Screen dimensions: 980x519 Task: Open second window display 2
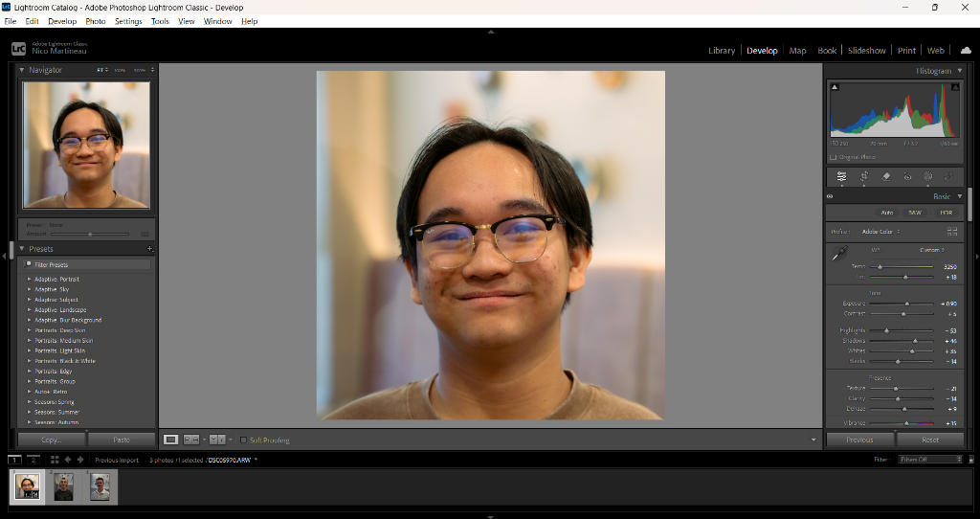point(33,460)
